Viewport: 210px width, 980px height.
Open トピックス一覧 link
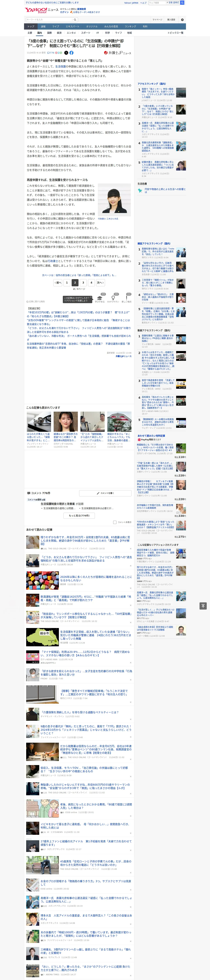click(x=175, y=33)
